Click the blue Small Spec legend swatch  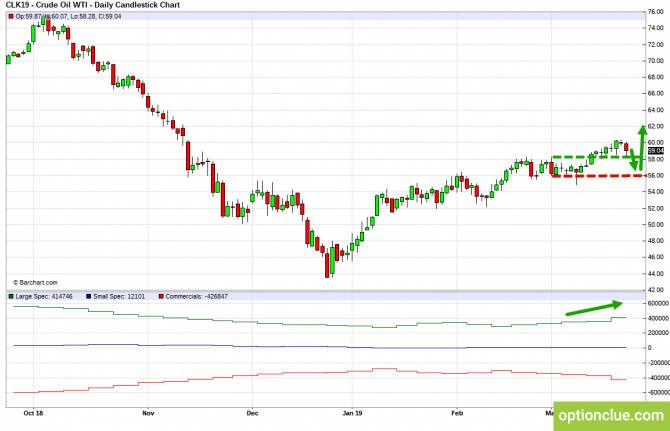[x=88, y=296]
